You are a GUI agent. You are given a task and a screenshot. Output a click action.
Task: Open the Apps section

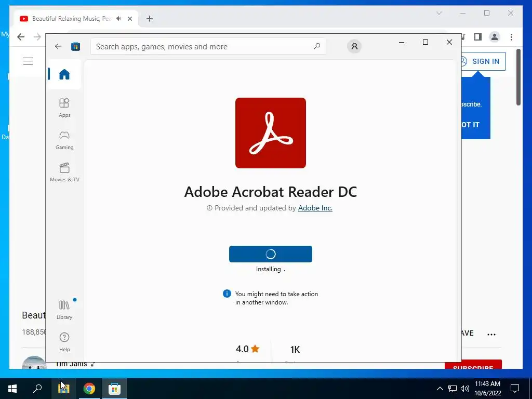[x=64, y=108]
